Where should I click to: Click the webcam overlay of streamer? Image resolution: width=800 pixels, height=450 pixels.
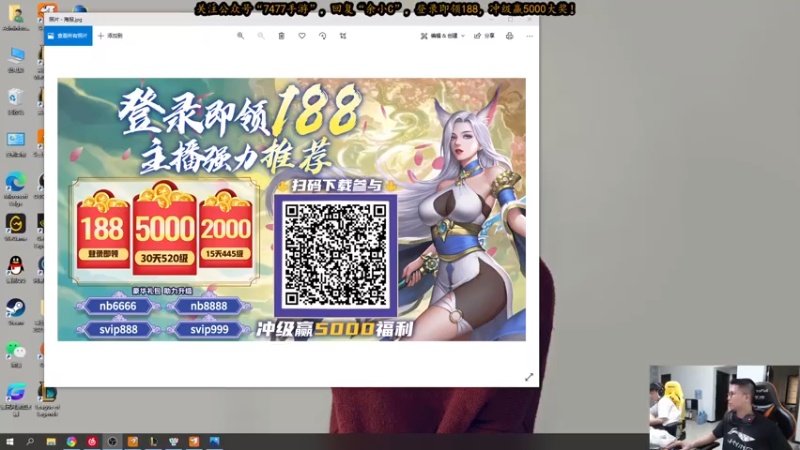(724, 407)
